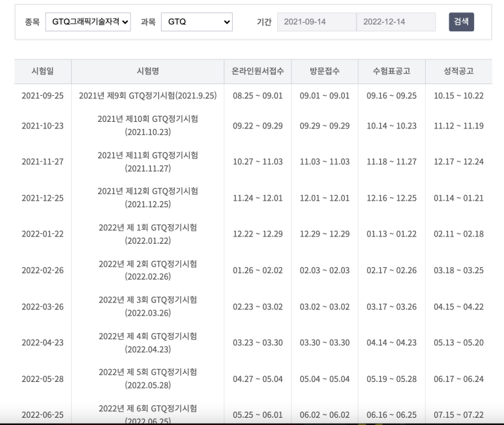
Task: Select exam date cell 2021-12-25
Action: [42, 198]
